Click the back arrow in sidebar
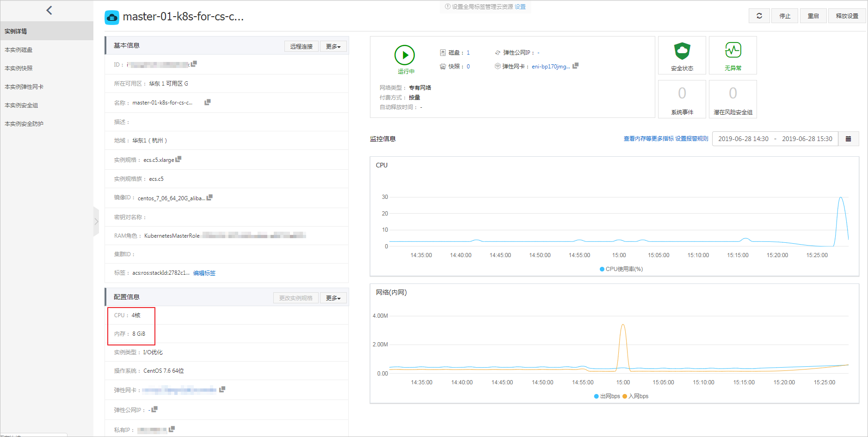 (49, 10)
